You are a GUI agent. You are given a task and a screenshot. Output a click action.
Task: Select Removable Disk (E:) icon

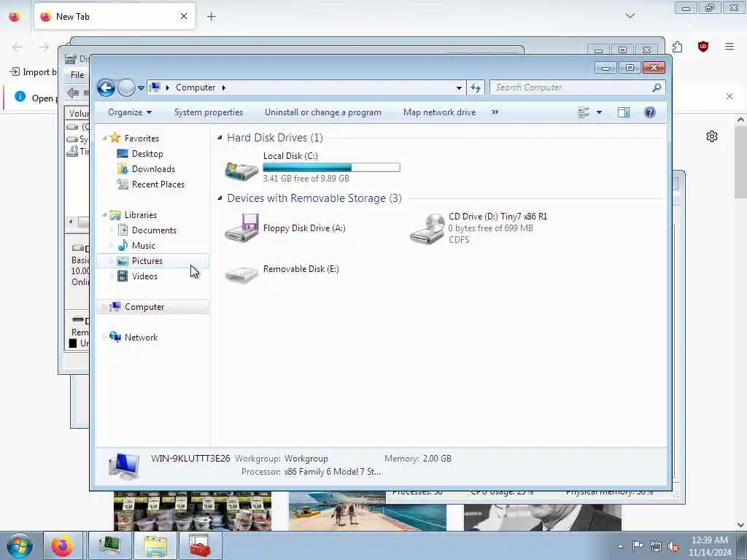pos(241,274)
